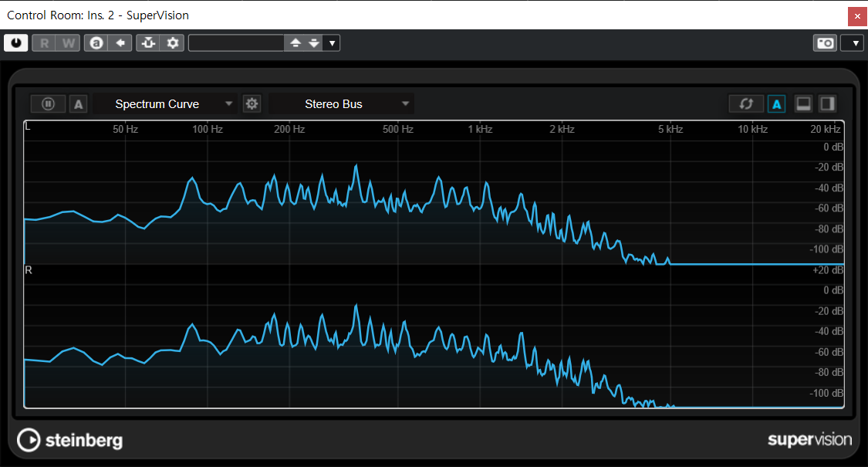
Task: Load the previous preset with up arrow
Action: tap(295, 43)
